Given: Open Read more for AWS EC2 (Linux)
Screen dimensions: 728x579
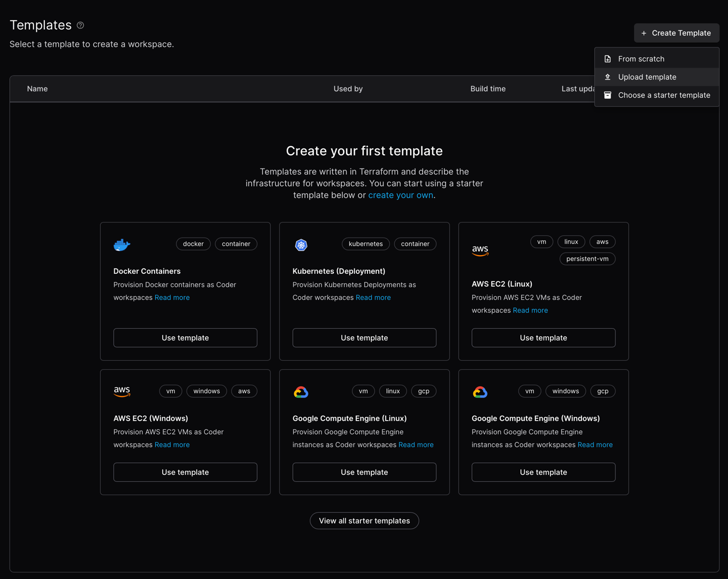Looking at the screenshot, I should point(530,311).
